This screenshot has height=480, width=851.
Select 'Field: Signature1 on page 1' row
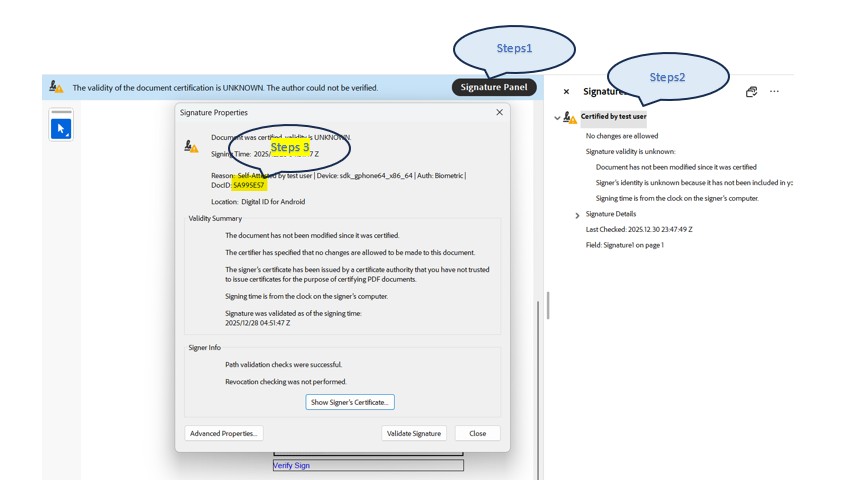(x=624, y=245)
